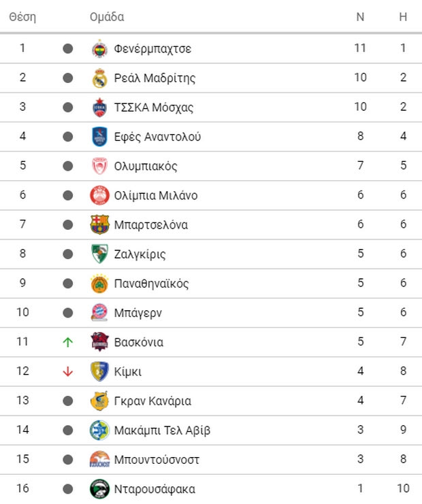Sort by the Ν wins column header
422x504 pixels.
pyautogui.click(x=360, y=17)
